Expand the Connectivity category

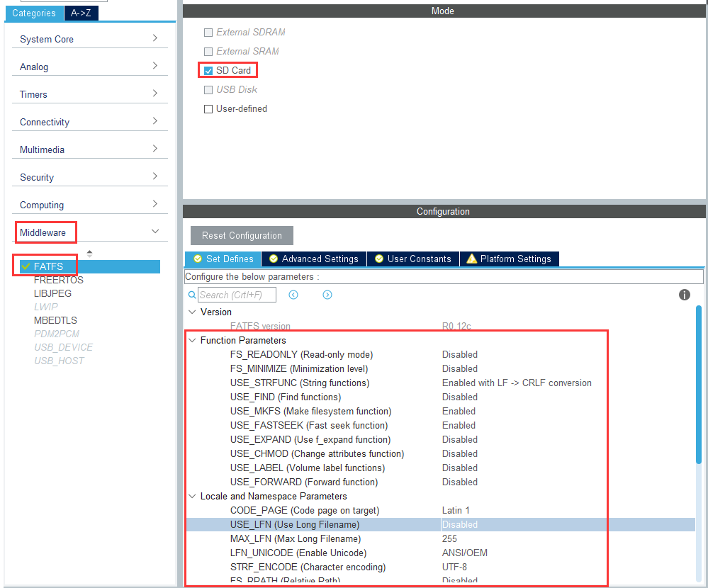click(90, 122)
